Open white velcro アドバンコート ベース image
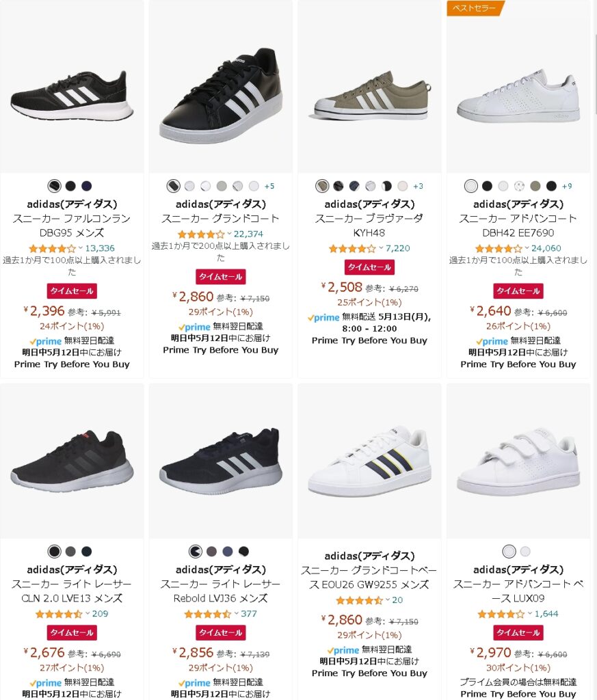 click(518, 463)
